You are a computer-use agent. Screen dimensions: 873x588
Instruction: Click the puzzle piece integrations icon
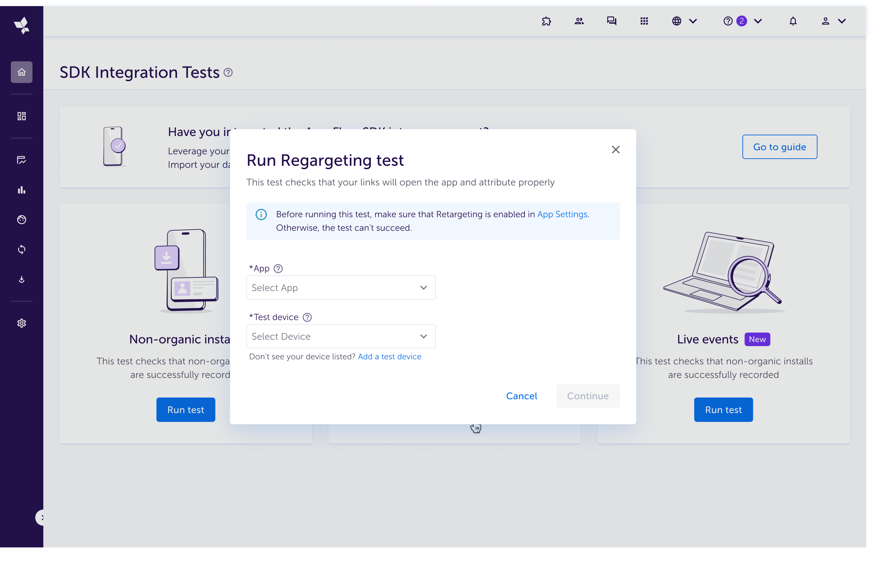pyautogui.click(x=546, y=21)
